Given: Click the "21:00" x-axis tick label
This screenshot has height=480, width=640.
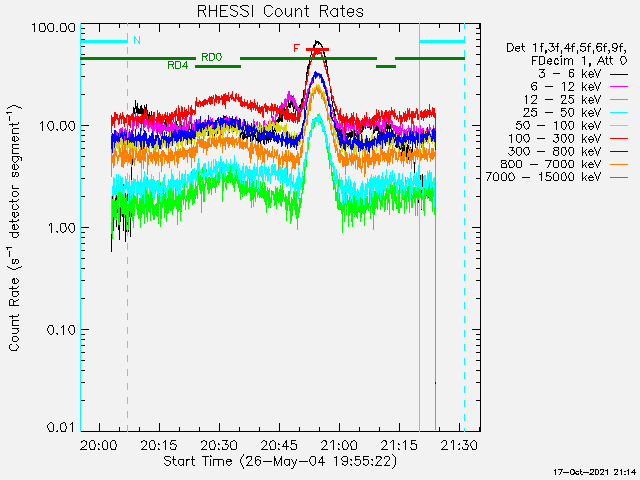Looking at the screenshot, I should (x=339, y=445).
